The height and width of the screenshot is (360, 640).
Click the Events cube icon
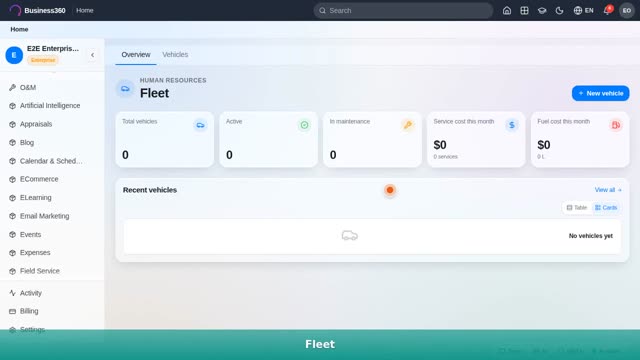(x=13, y=235)
